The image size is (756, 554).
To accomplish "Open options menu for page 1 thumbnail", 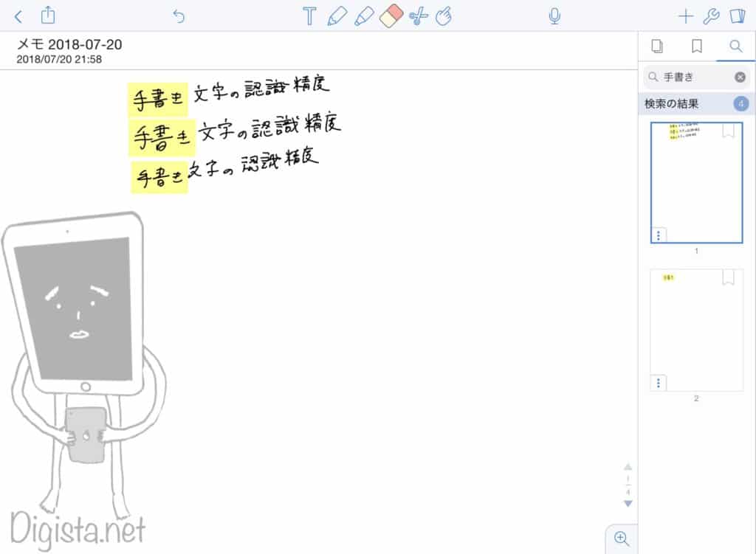I will coord(659,235).
